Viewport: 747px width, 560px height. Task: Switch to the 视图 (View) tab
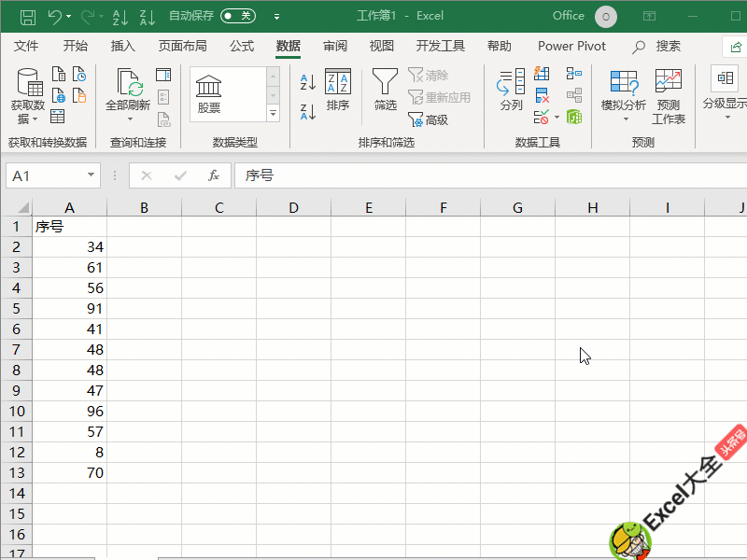382,46
